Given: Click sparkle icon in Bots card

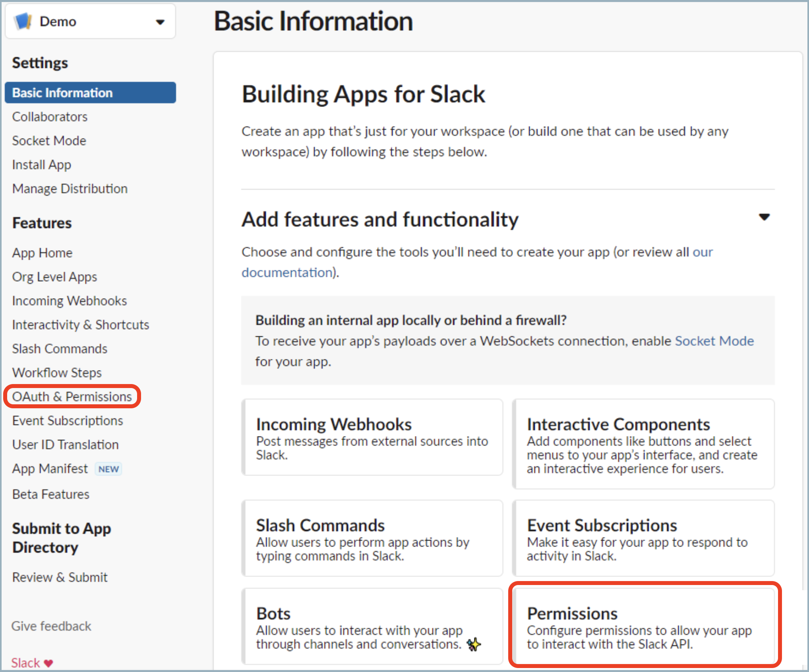Looking at the screenshot, I should (473, 644).
